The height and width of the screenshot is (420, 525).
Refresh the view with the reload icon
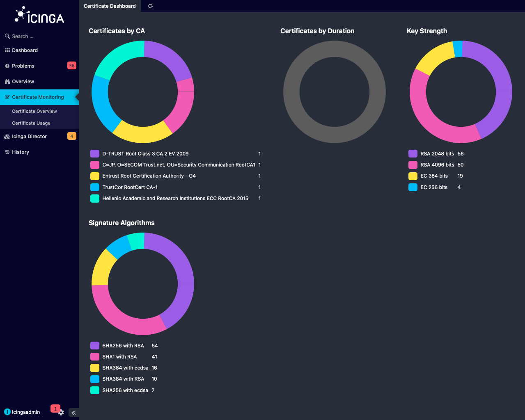[x=150, y=6]
